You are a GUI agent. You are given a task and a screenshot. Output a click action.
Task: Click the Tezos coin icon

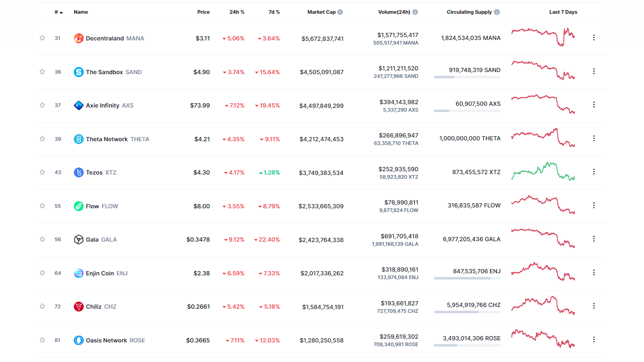click(x=79, y=172)
